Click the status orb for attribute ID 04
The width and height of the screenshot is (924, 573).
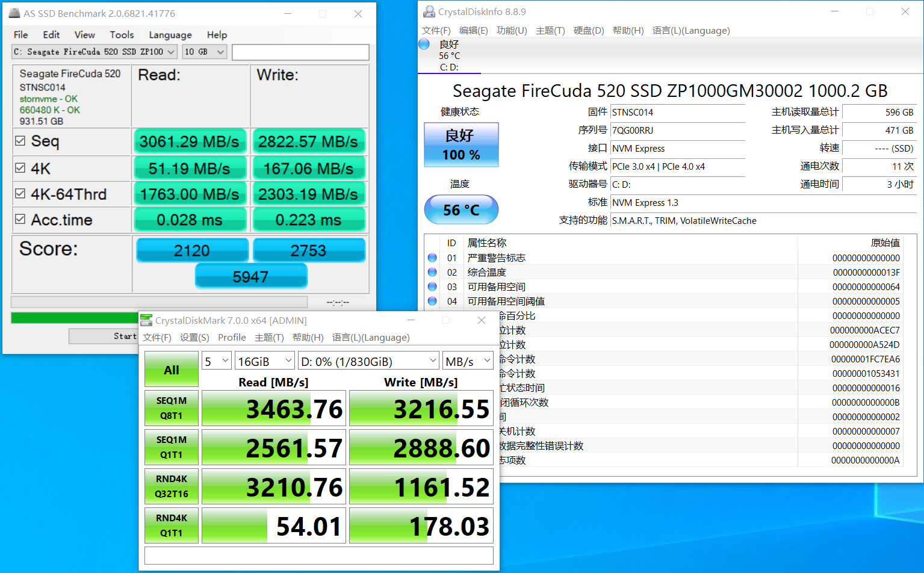coord(432,301)
